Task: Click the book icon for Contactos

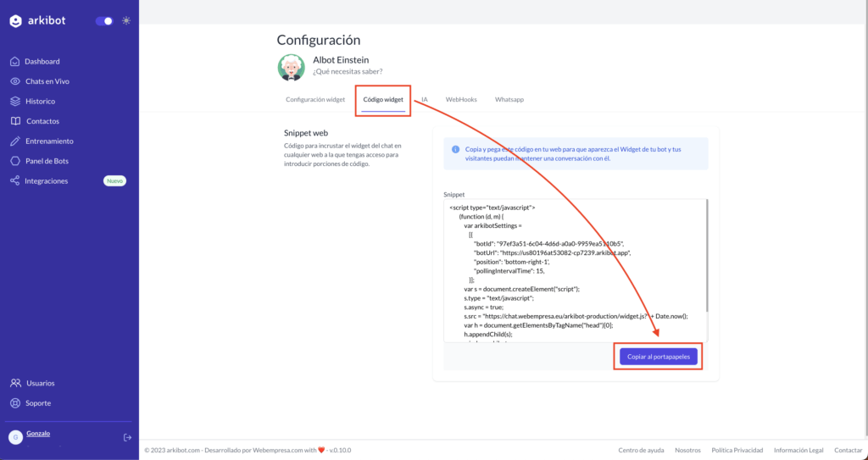Action: tap(15, 121)
